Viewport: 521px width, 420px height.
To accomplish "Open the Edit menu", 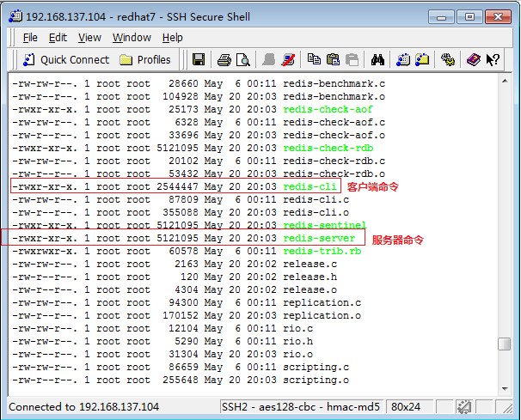I will (x=58, y=38).
